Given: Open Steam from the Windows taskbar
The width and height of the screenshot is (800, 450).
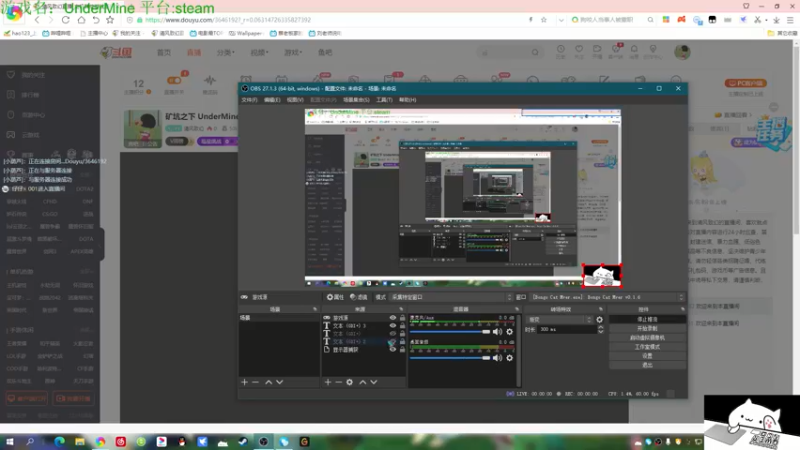Looking at the screenshot, I should pos(243,442).
